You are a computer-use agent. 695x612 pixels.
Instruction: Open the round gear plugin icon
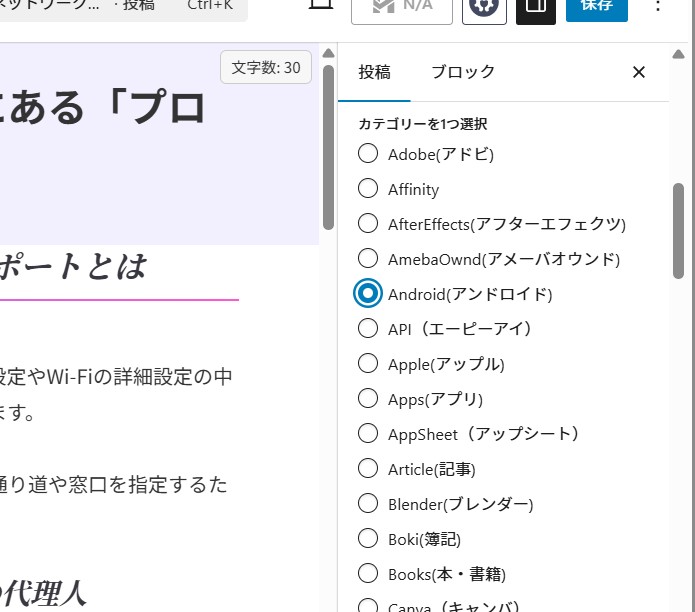pyautogui.click(x=485, y=8)
